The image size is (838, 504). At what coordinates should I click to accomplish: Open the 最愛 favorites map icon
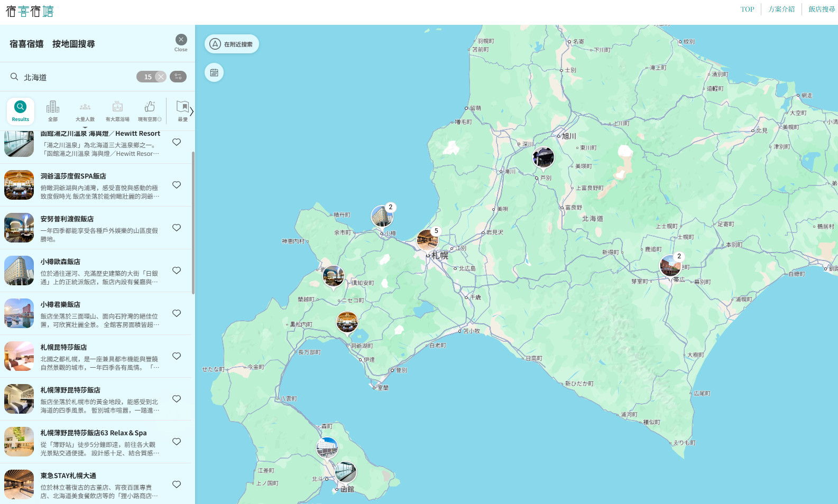(x=182, y=110)
